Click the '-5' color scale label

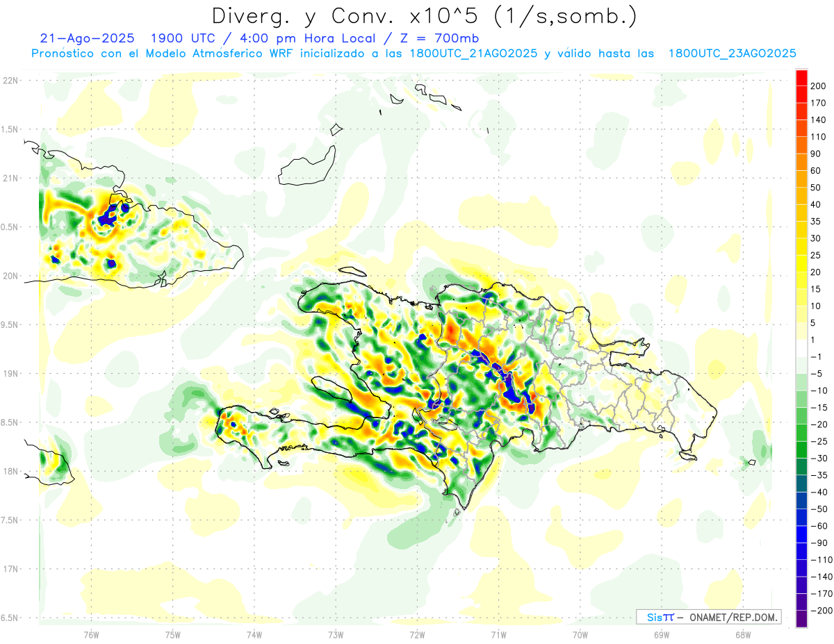(817, 374)
